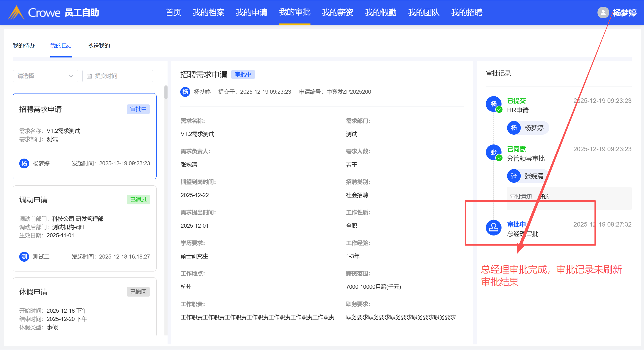Click the stamp icon for 总经理审批
Screen dimensions: 644x350
coord(493,228)
